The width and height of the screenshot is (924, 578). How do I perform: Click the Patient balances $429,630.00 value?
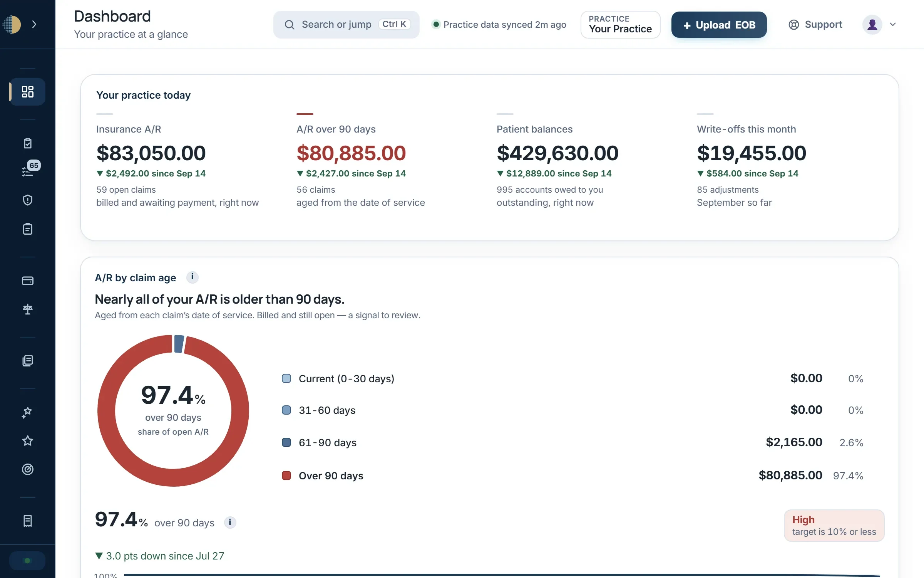557,153
